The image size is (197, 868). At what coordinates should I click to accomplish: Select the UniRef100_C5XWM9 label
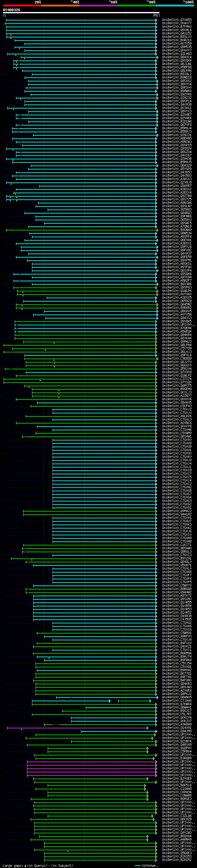[177, 433]
